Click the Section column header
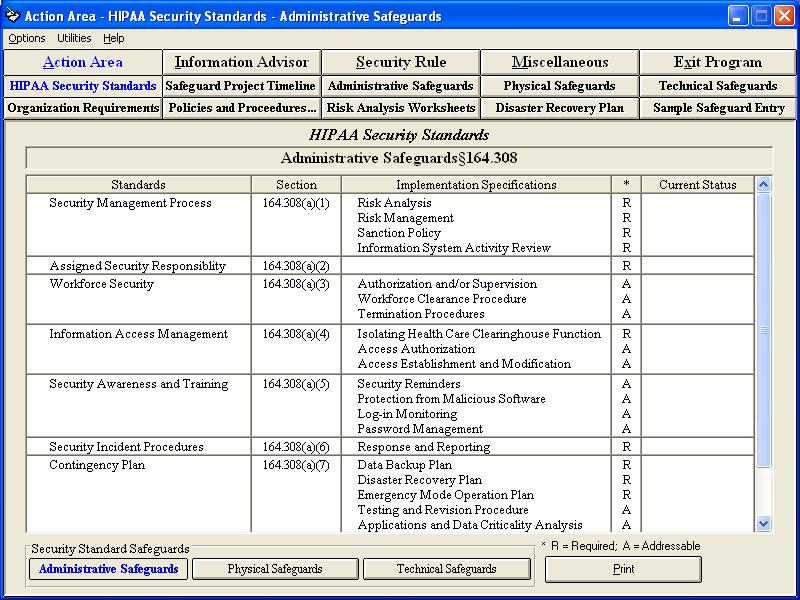Viewport: 800px width, 600px height. coord(296,185)
